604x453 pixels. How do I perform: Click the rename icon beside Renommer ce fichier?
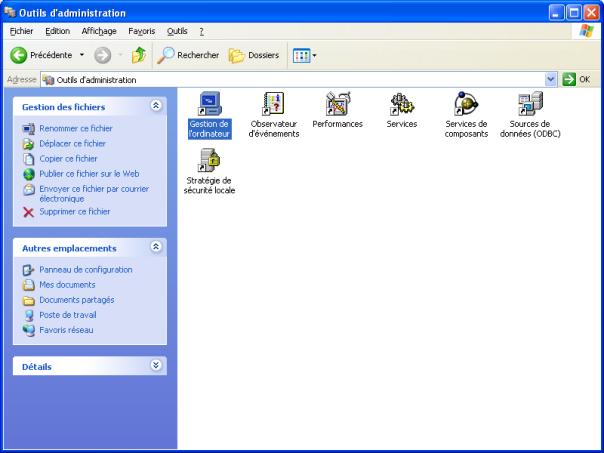coord(29,129)
